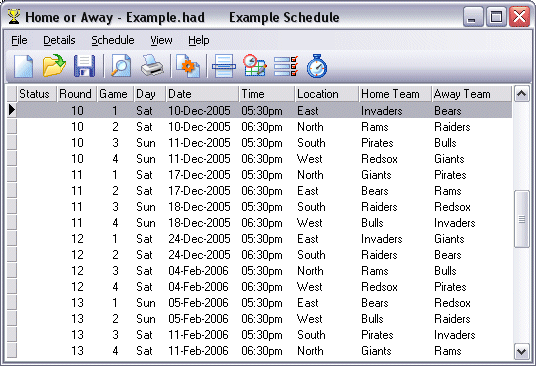
Task: Click the New file toolbar icon
Action: tap(23, 66)
